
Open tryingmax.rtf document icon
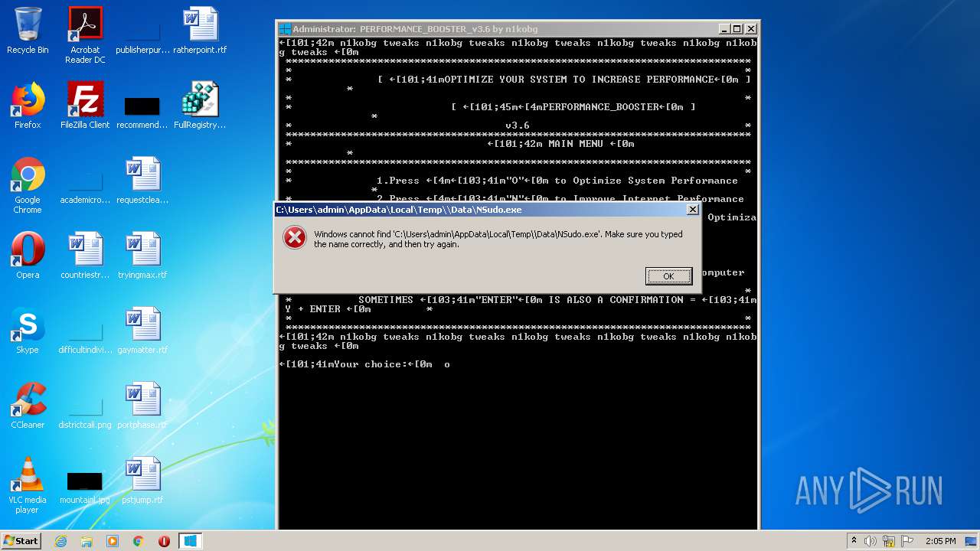[142, 256]
